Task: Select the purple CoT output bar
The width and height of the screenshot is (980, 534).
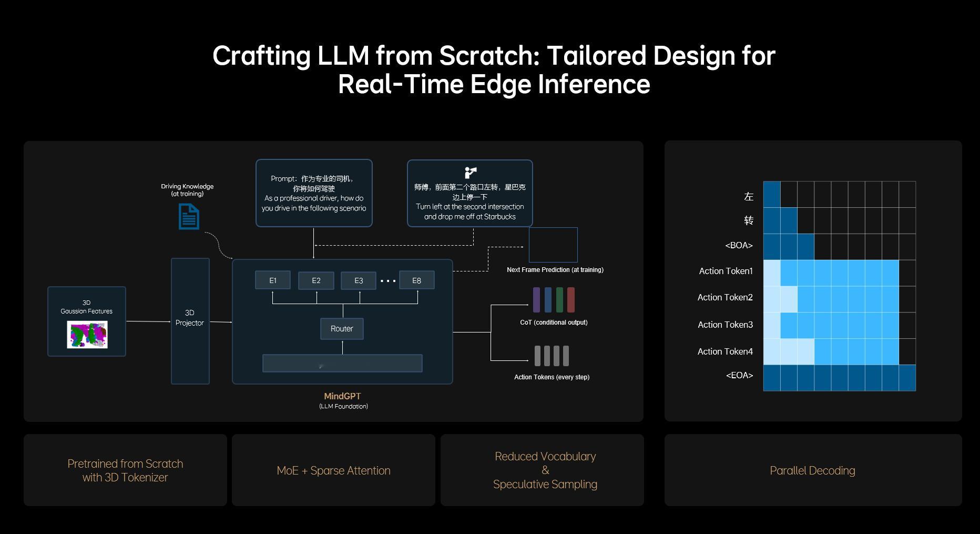Action: [x=536, y=300]
